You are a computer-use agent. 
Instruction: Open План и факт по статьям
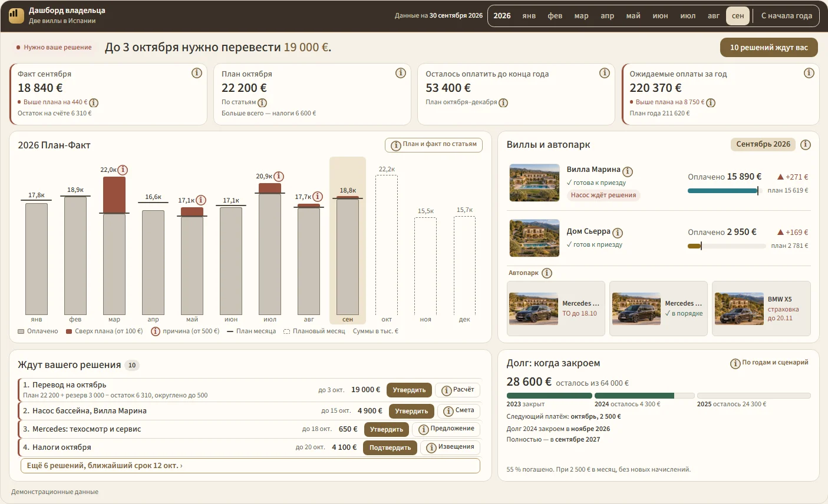434,145
